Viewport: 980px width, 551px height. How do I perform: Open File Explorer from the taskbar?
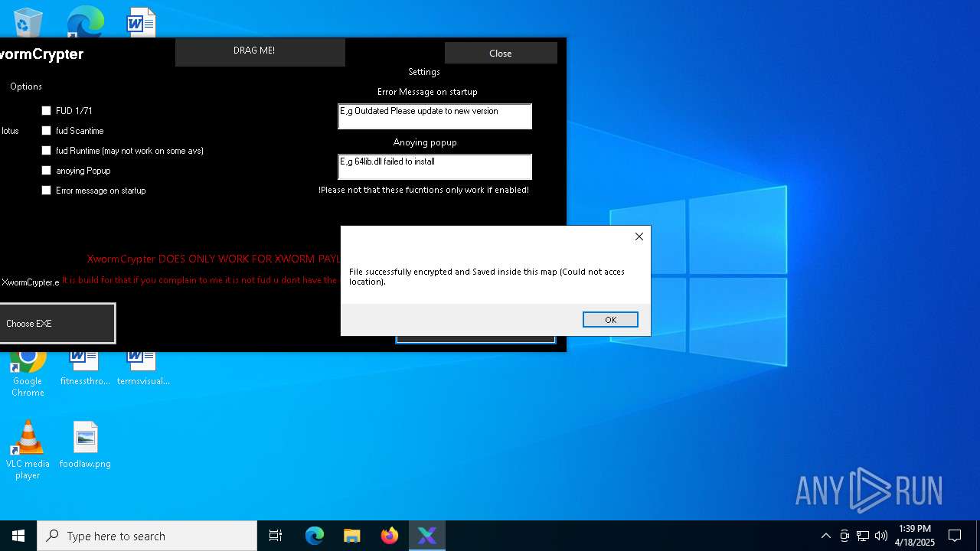(352, 536)
